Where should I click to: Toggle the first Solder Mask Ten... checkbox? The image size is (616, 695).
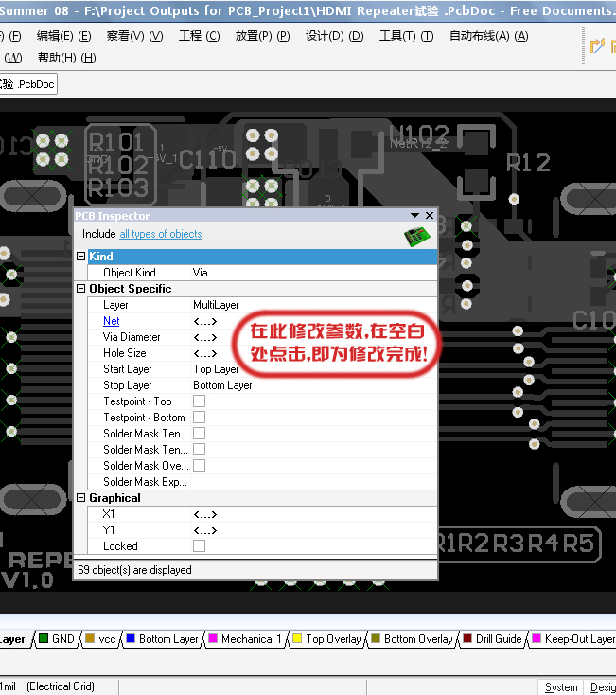(x=200, y=433)
